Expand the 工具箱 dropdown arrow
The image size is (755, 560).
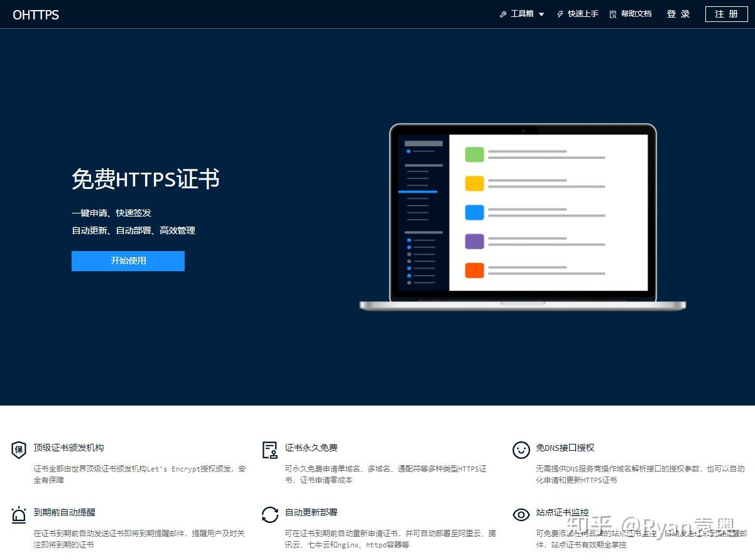[x=541, y=14]
